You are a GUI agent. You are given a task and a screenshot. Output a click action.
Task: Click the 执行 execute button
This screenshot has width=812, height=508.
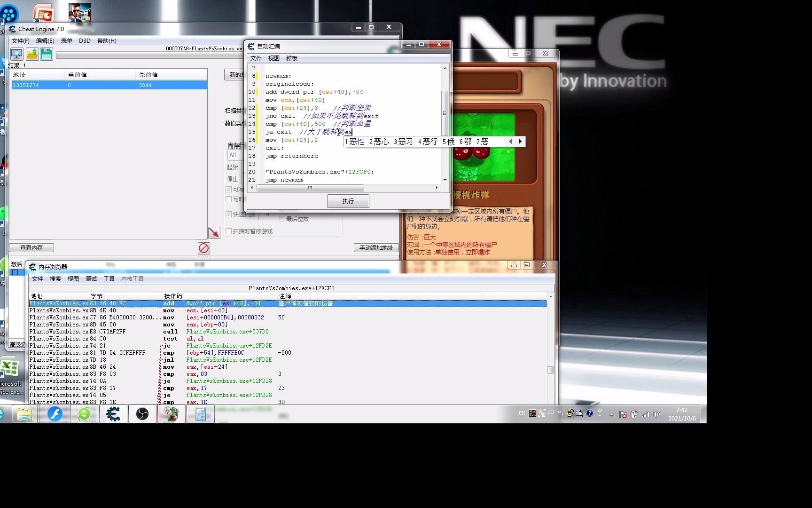348,201
